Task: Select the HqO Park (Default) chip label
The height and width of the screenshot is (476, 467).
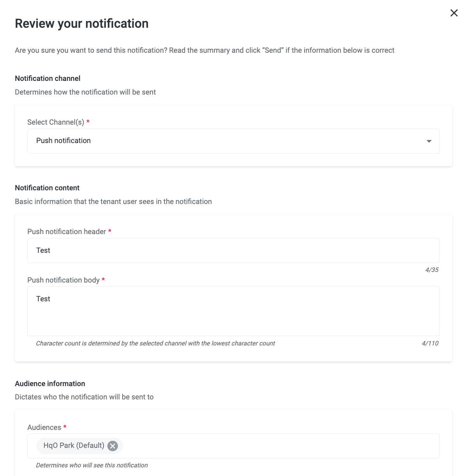Action: [74, 446]
